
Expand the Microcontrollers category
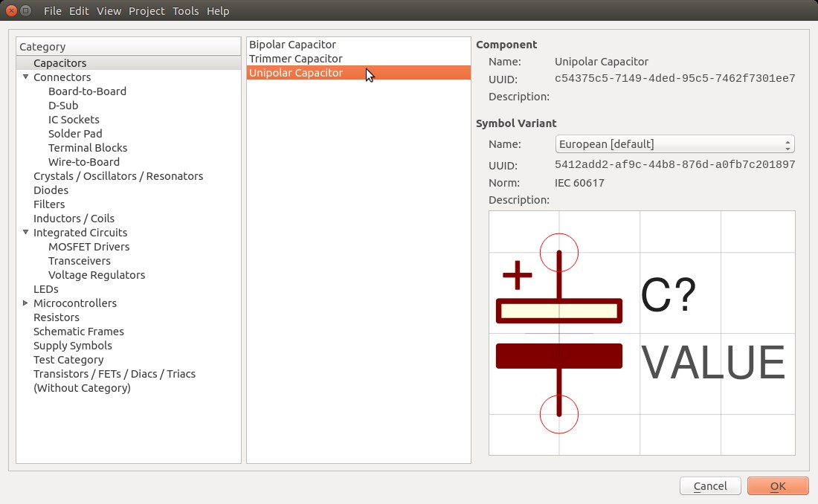(26, 303)
